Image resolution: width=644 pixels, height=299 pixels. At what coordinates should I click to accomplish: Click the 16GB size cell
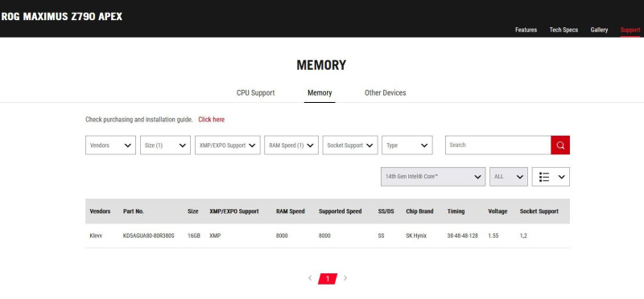(194, 236)
